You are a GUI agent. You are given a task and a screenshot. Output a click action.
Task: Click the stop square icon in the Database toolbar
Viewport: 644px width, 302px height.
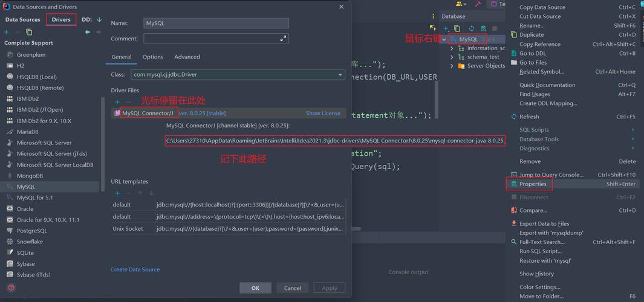[495, 28]
